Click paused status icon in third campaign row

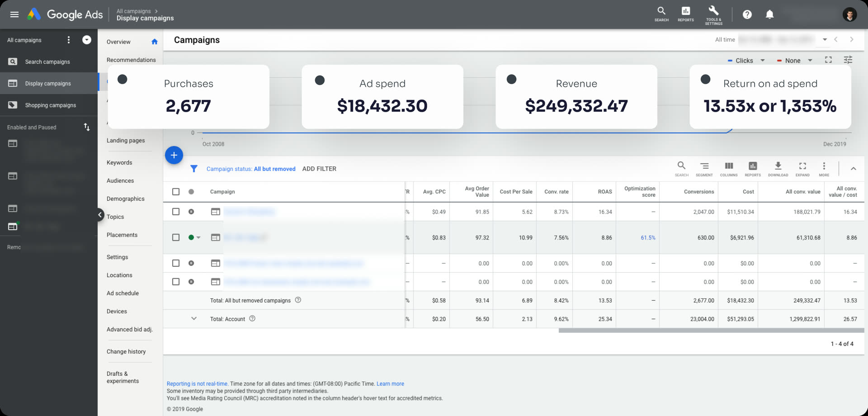(x=191, y=263)
